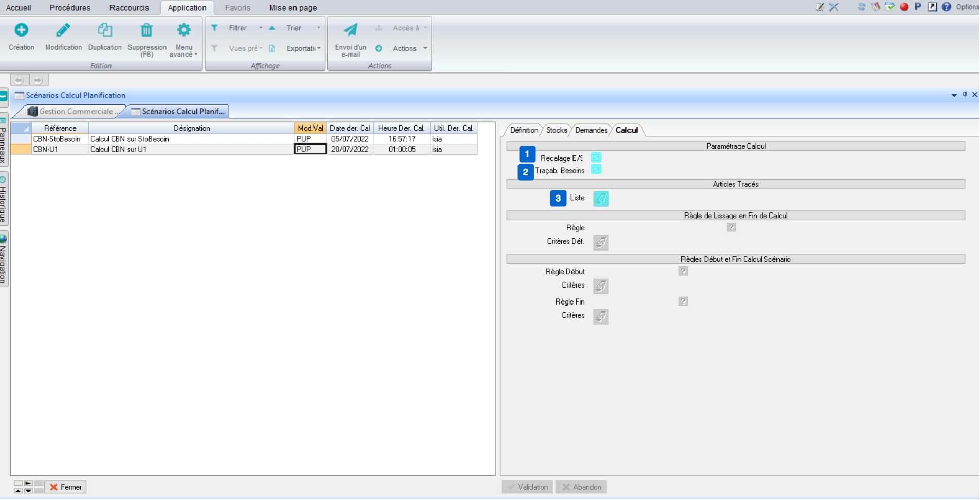980x500 pixels.
Task: Expand the Trier dropdown arrow
Action: pos(319,28)
